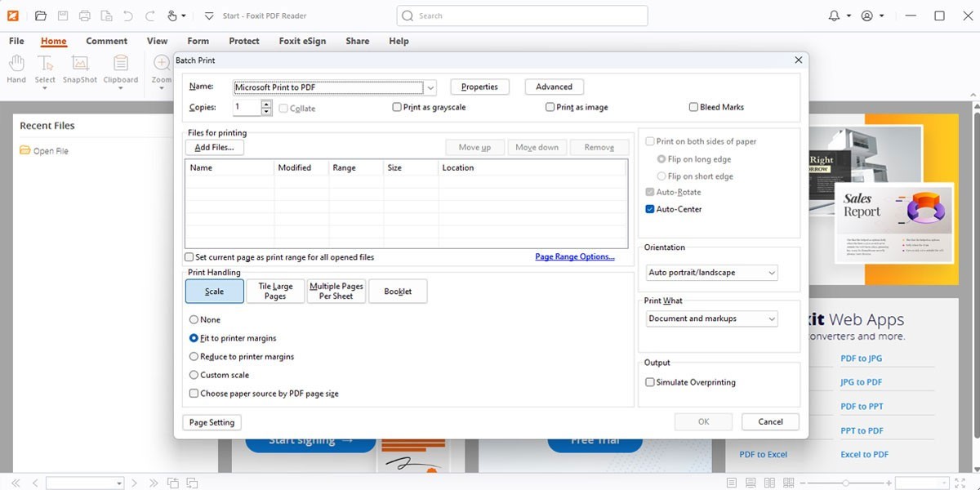Expand the printer Name dropdown
980x490 pixels.
[431, 87]
